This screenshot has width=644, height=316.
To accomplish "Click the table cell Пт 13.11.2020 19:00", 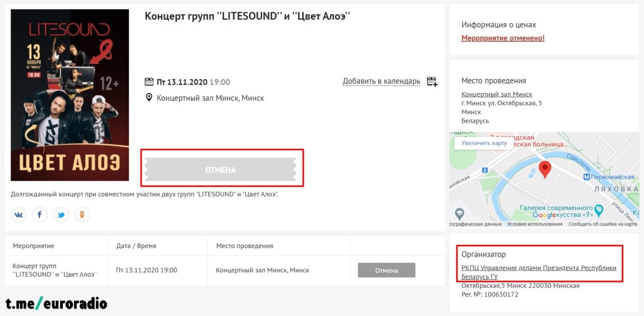I will coord(146,270).
